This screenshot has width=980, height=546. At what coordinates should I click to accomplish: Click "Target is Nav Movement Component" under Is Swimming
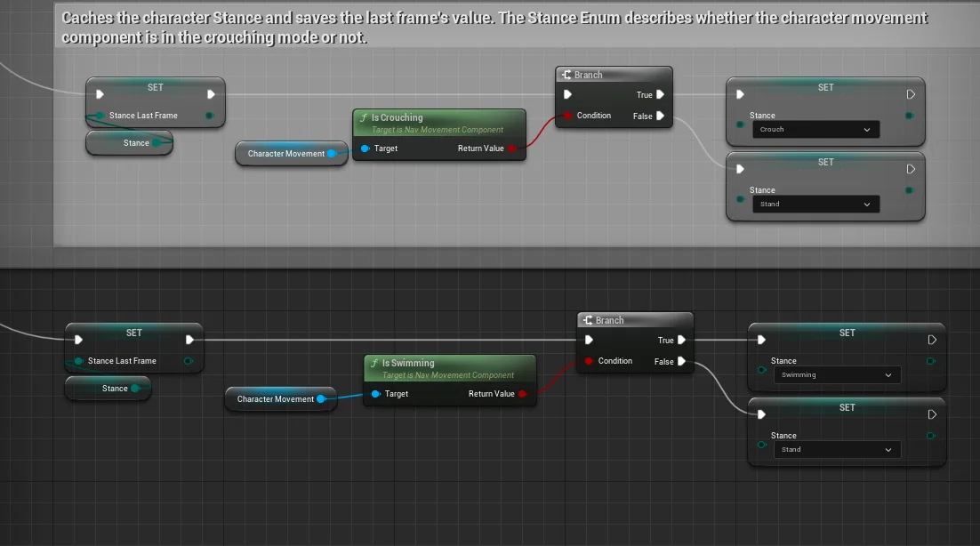448,375
